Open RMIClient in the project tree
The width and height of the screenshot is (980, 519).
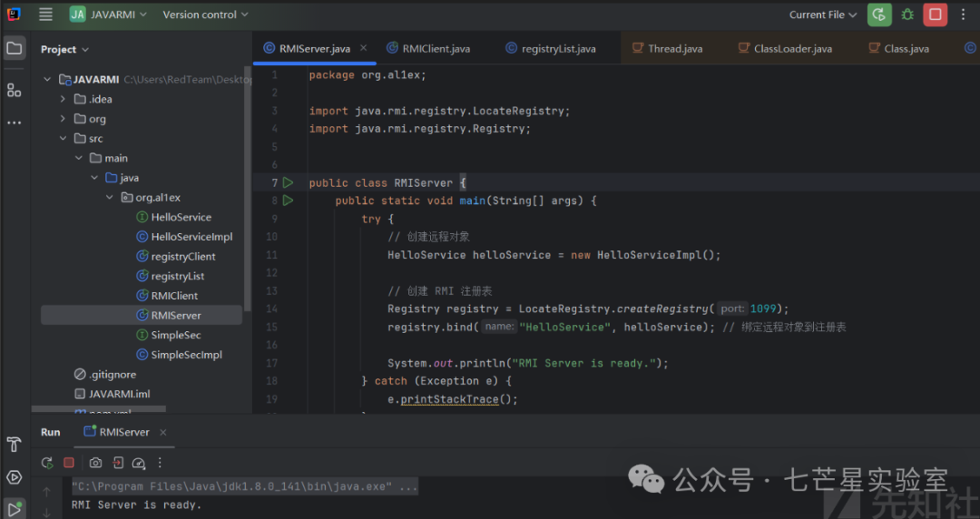click(x=166, y=296)
